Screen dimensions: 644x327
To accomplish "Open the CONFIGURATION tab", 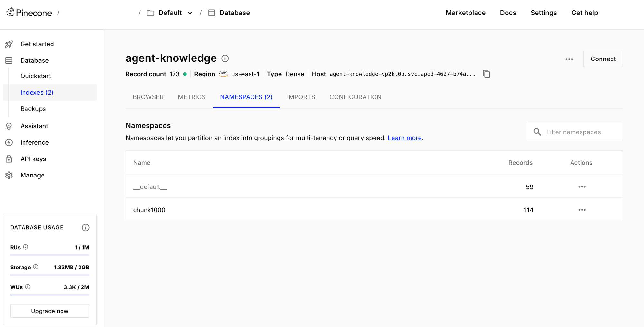I will (x=355, y=97).
